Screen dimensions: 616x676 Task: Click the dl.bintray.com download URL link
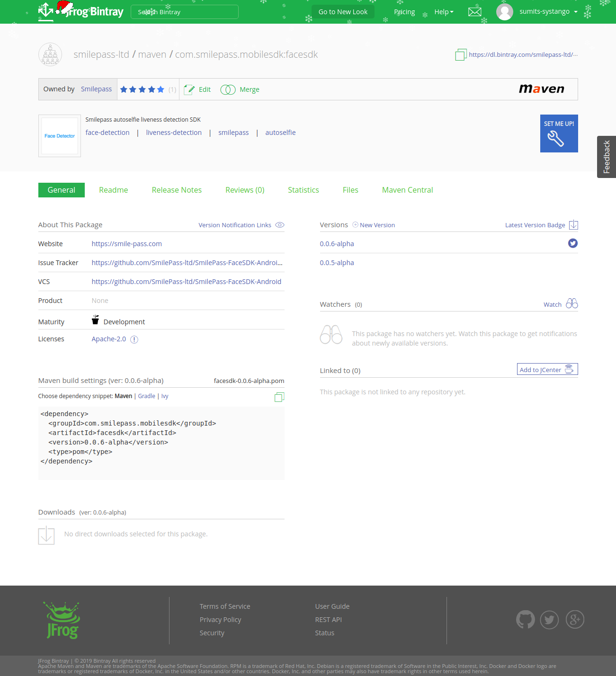pyautogui.click(x=523, y=54)
